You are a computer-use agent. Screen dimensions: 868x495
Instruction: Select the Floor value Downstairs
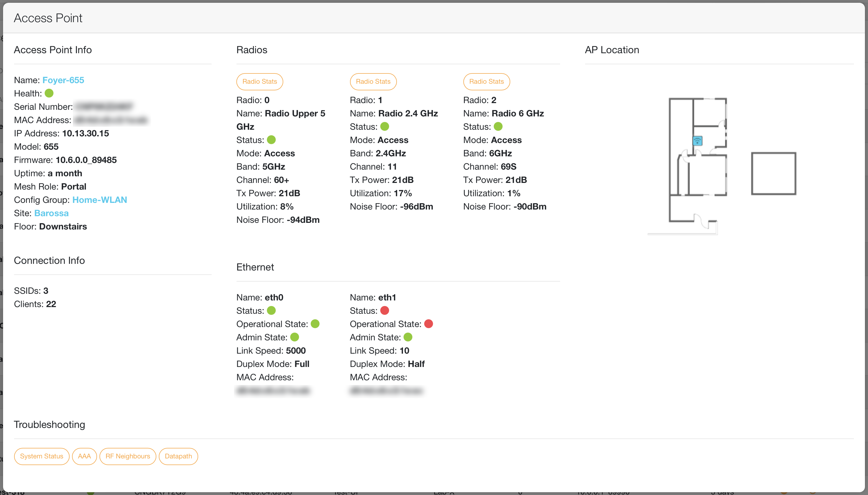63,226
